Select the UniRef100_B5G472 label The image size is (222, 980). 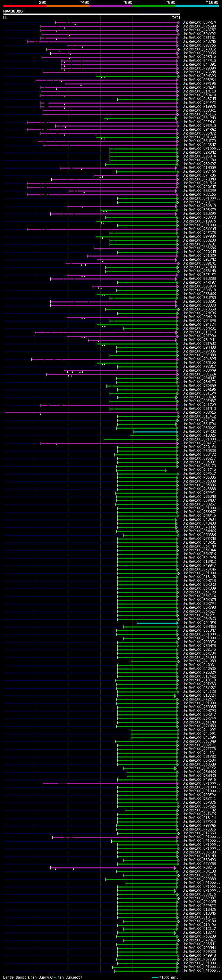coord(199,455)
